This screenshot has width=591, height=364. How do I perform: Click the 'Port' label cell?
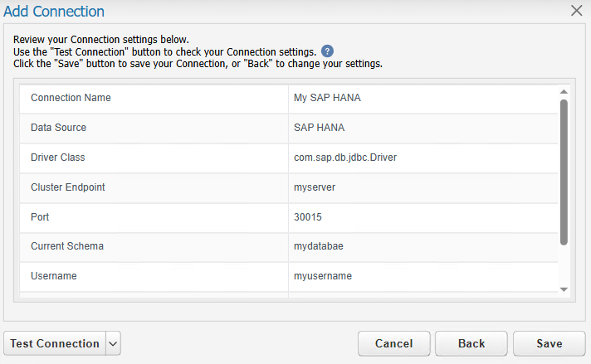coord(154,217)
